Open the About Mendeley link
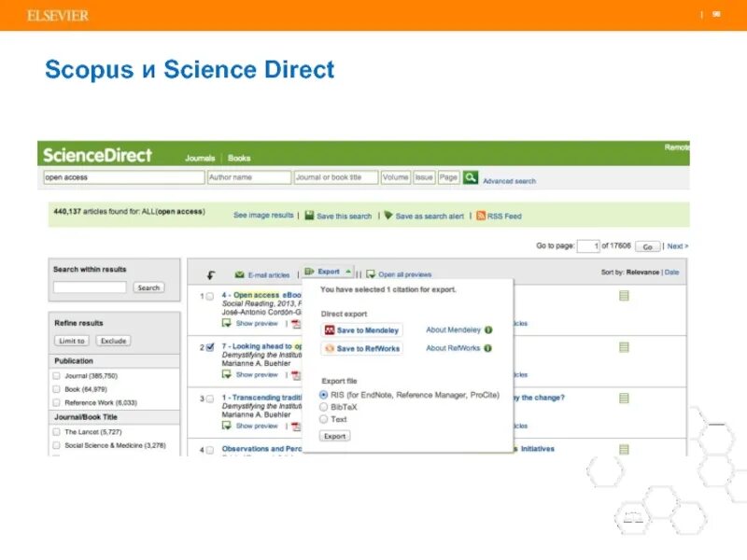Screen dimensions: 747x560 coord(453,330)
